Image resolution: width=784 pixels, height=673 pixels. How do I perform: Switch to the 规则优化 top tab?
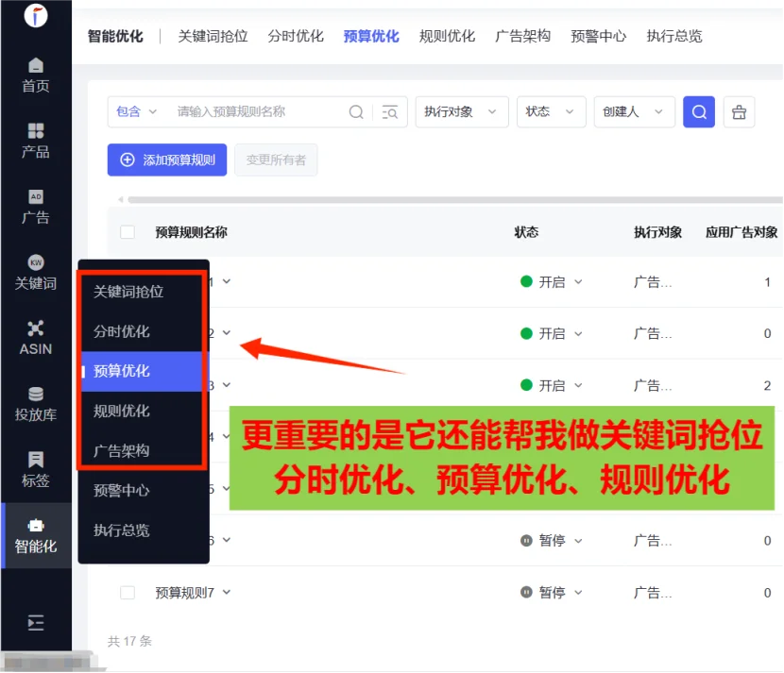[x=447, y=36]
